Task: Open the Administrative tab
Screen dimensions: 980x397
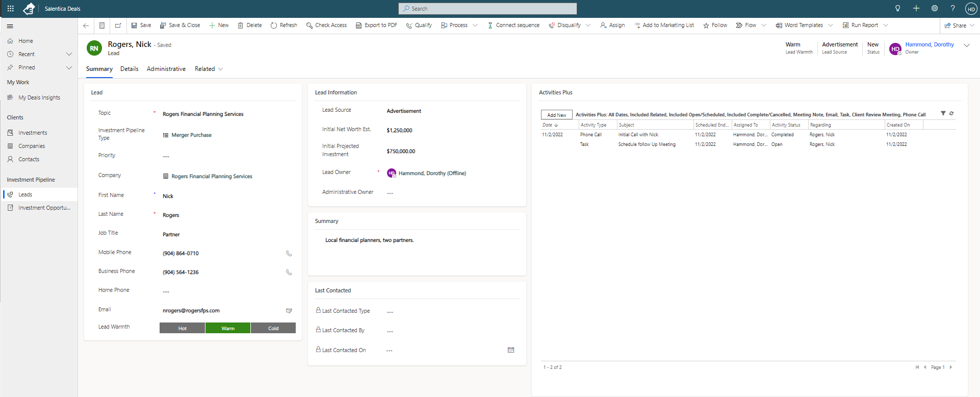Action: [x=166, y=69]
